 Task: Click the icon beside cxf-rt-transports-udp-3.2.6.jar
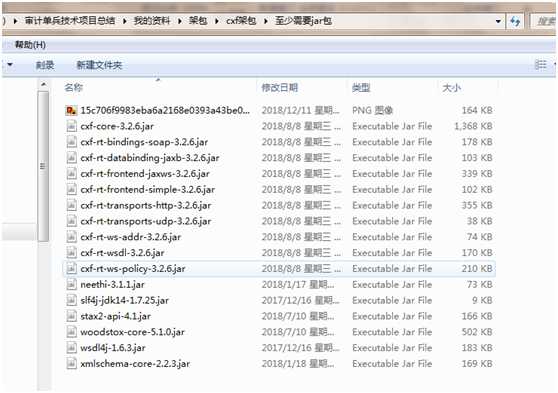71,221
